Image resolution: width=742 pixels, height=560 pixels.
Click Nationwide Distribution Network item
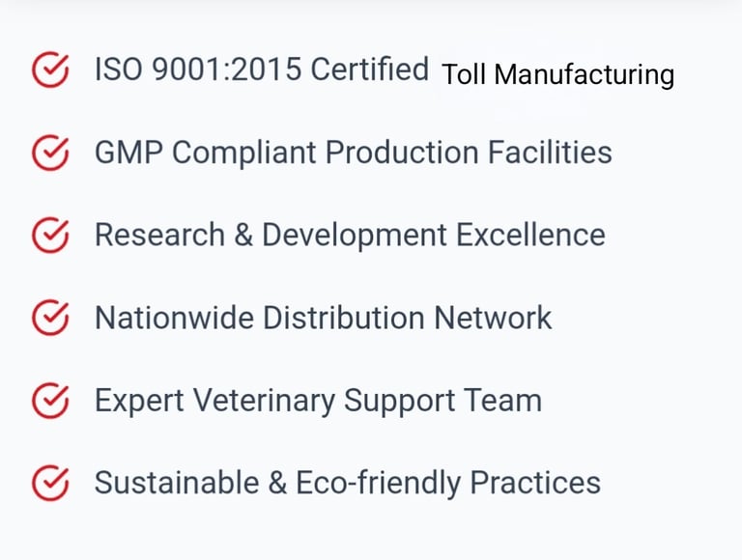click(x=323, y=318)
